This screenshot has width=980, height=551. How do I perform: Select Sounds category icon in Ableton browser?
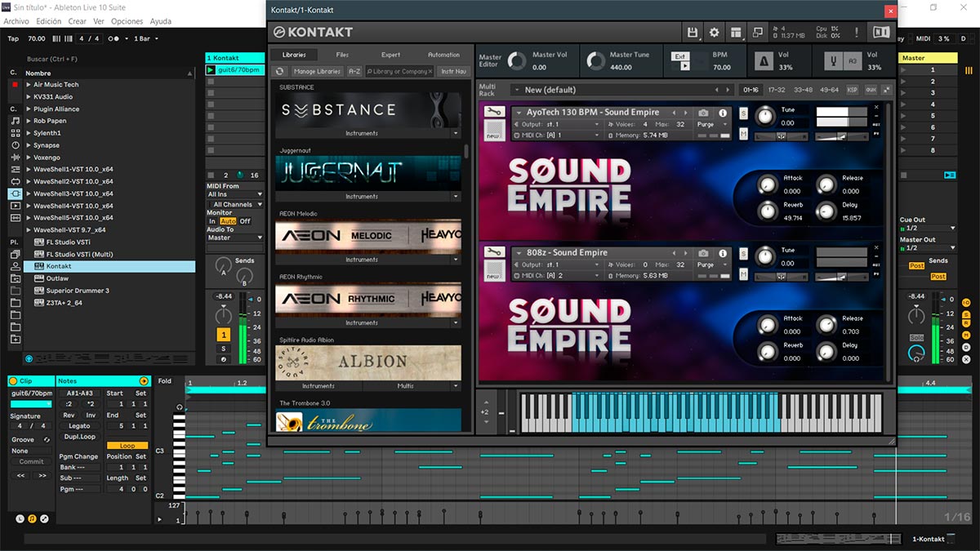click(16, 121)
